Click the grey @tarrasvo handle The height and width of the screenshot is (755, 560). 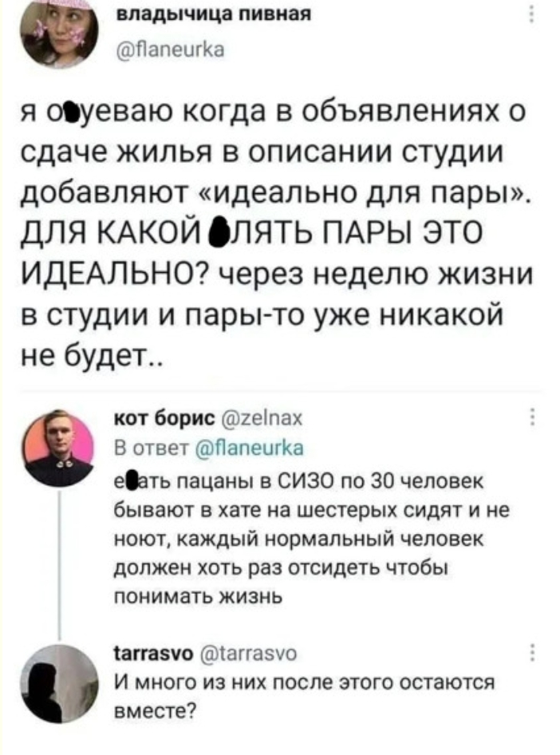(x=247, y=654)
